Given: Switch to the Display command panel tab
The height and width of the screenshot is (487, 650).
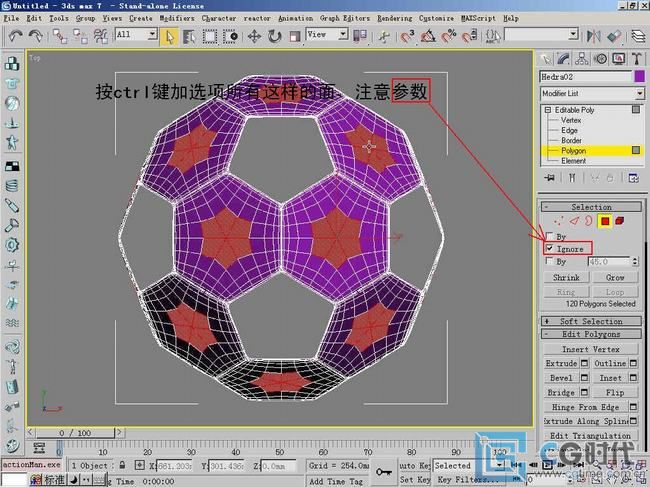Looking at the screenshot, I should (x=618, y=59).
